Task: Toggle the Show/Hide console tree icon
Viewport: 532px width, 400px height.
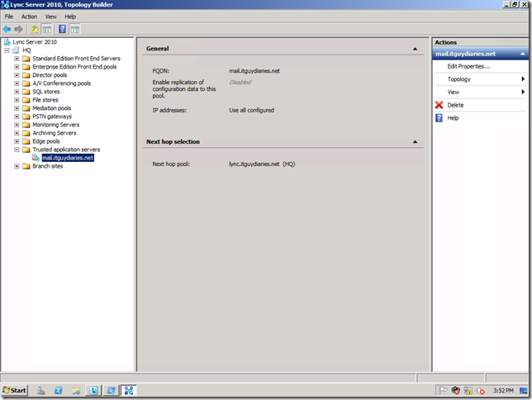Action: (47, 29)
